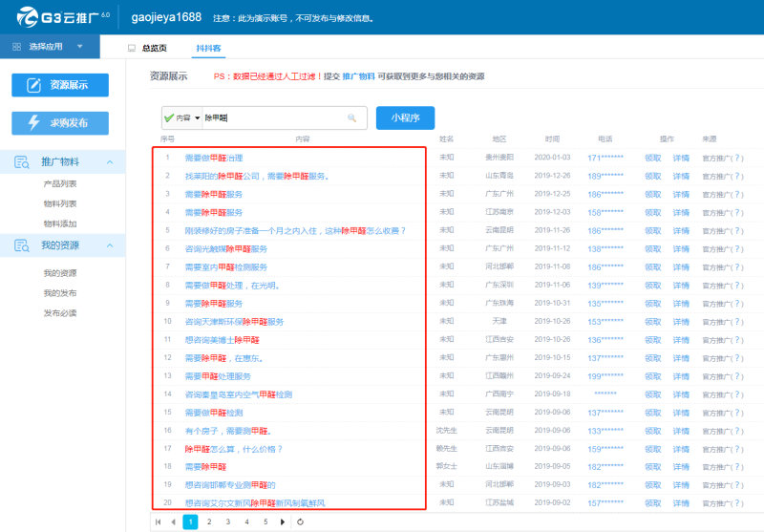Collapse the 我的资源 menu section
The width and height of the screenshot is (764, 532).
point(110,245)
